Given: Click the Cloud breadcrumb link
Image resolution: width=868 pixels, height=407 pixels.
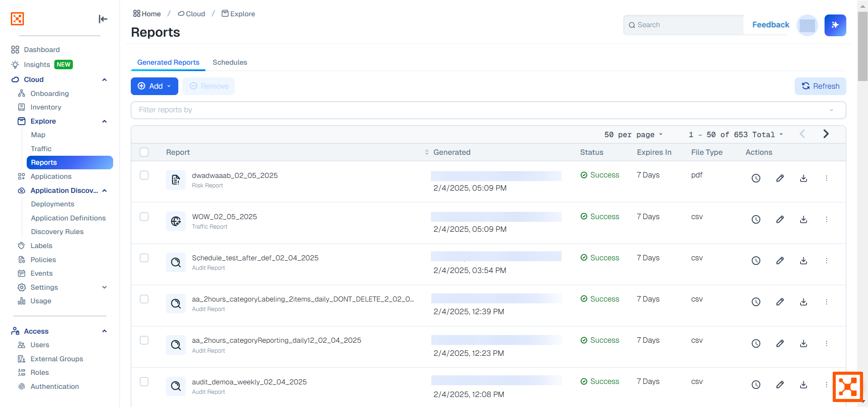Looking at the screenshot, I should coord(191,14).
